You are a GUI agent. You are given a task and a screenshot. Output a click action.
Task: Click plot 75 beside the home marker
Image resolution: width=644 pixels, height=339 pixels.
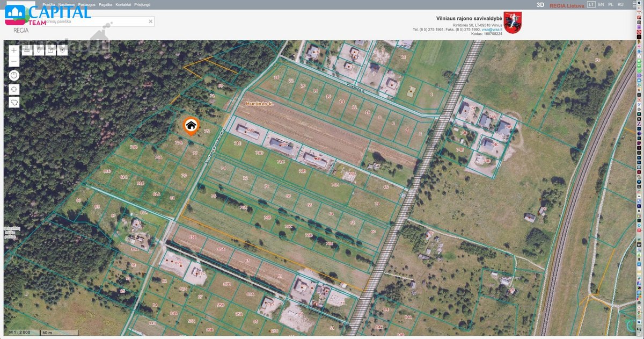207,131
